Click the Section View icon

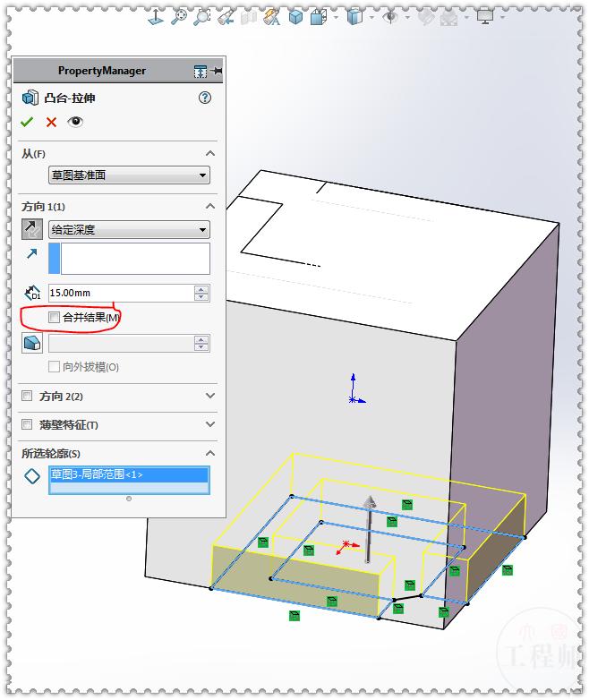(249, 17)
